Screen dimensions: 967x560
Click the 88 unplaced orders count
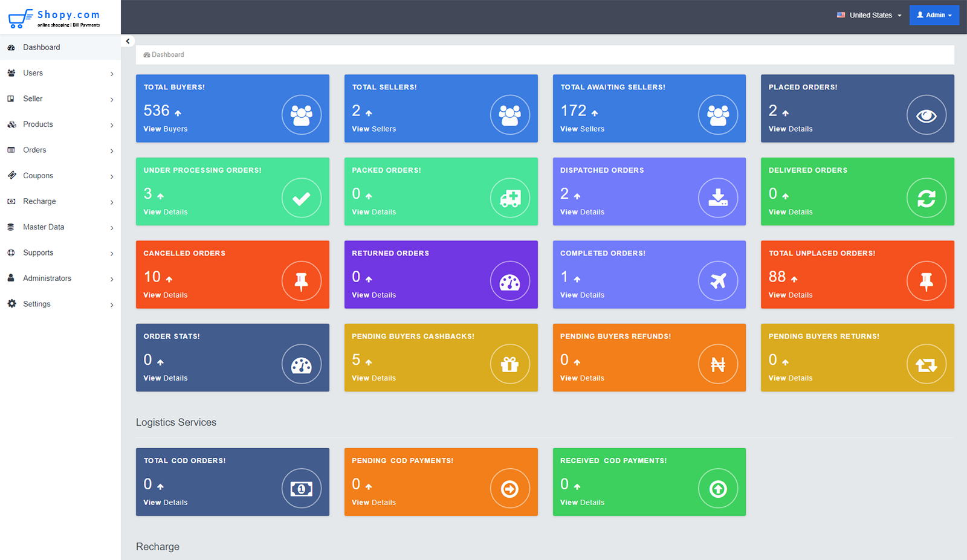[x=777, y=277]
